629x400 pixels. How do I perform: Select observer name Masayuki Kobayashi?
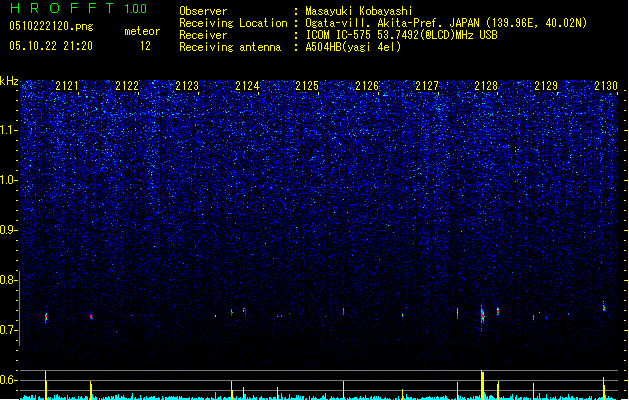coord(359,11)
